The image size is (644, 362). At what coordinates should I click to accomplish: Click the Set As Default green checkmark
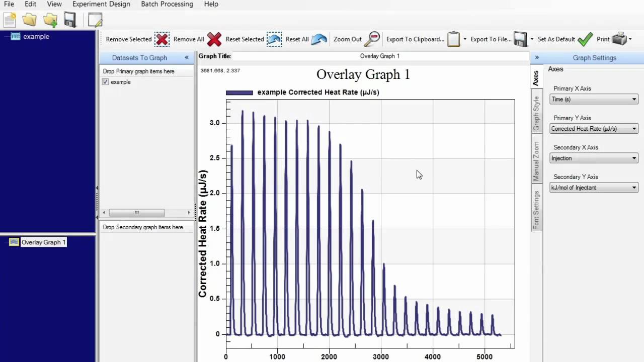[585, 39]
